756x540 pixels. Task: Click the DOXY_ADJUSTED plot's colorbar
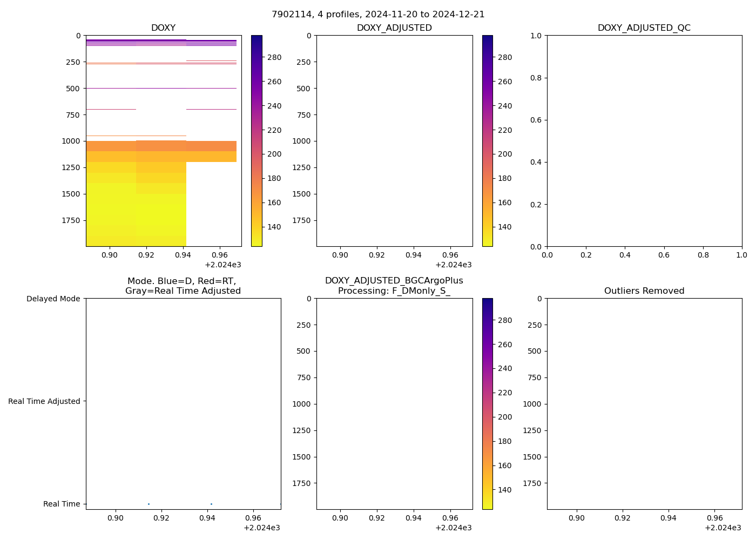487,140
